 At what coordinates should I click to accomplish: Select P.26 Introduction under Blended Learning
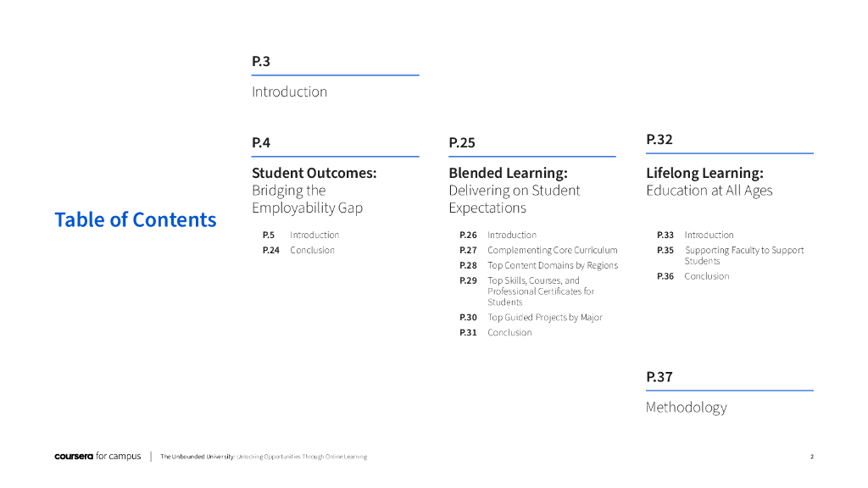pyautogui.click(x=511, y=235)
